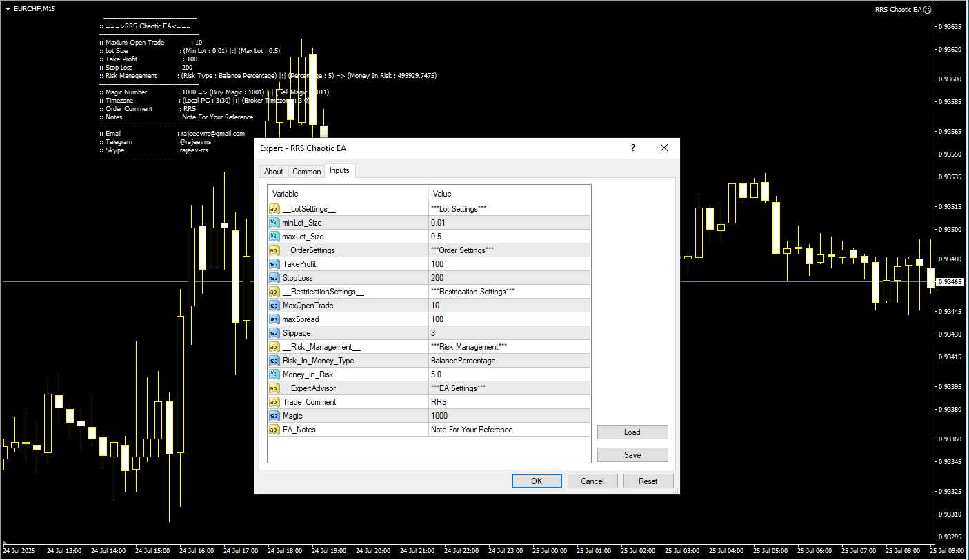
Task: Click the RRS Chaotic EA smiley icon
Action: (x=927, y=10)
